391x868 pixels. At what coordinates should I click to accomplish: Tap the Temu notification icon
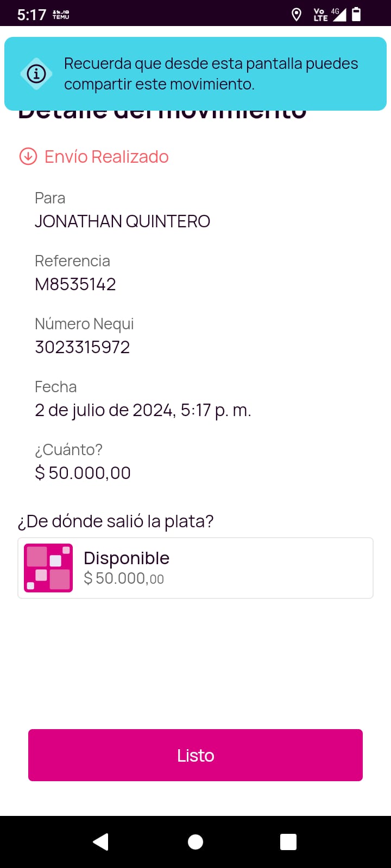pos(61,15)
